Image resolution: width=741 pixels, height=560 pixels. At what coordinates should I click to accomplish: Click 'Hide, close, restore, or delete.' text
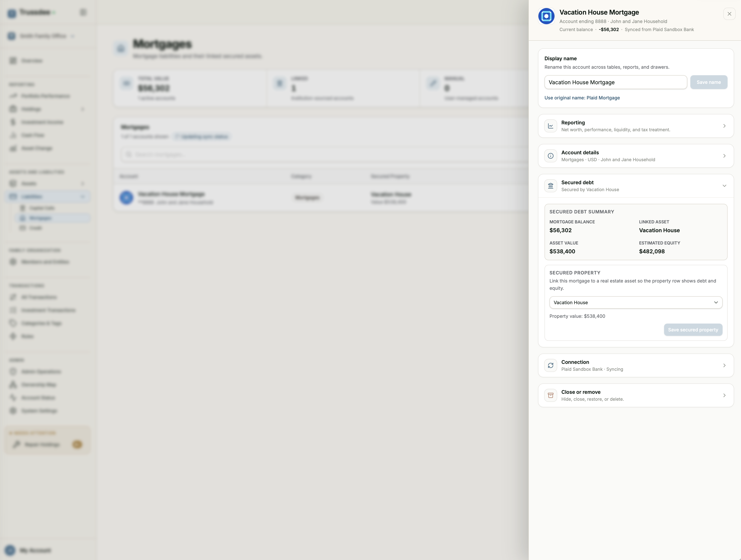[x=592, y=399]
